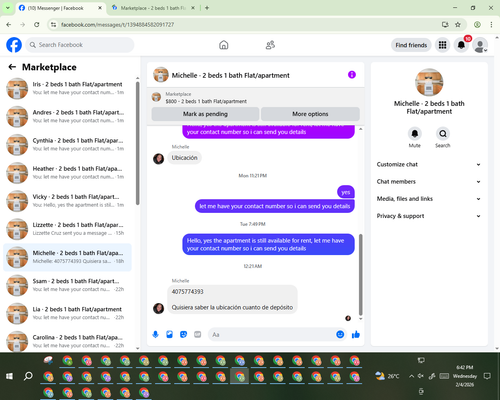Open the Friends icon in top navigation
The image size is (500, 400).
270,45
